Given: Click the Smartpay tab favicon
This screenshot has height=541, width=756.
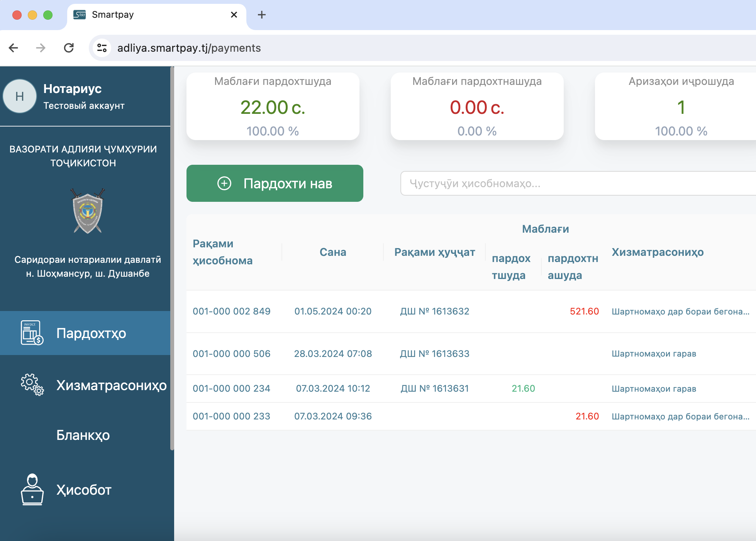Looking at the screenshot, I should coord(80,15).
